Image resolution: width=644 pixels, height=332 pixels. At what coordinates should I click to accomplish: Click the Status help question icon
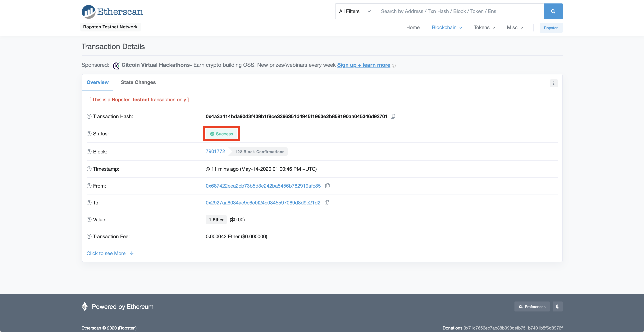(89, 134)
